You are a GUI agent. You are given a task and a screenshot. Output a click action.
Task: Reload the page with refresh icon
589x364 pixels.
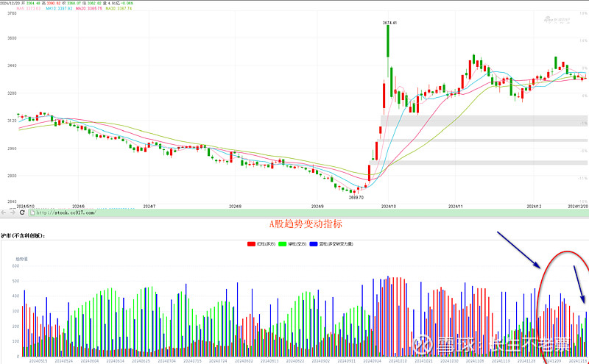point(22,213)
